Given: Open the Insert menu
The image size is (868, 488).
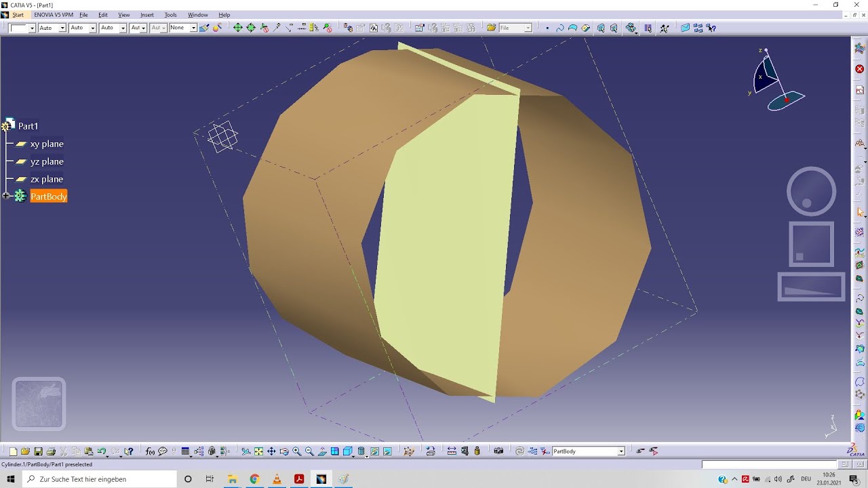Looking at the screenshot, I should [x=147, y=14].
